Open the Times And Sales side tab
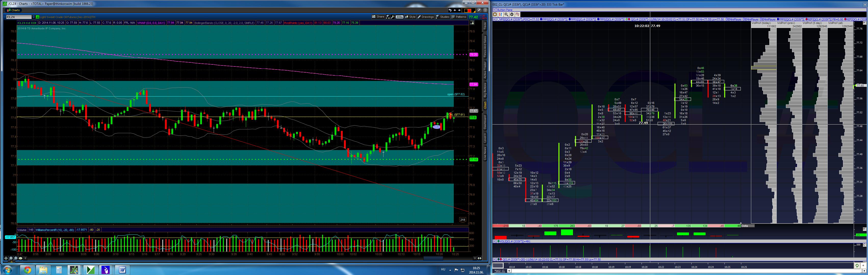Viewport: 868px width, 275px height. pyautogui.click(x=485, y=46)
